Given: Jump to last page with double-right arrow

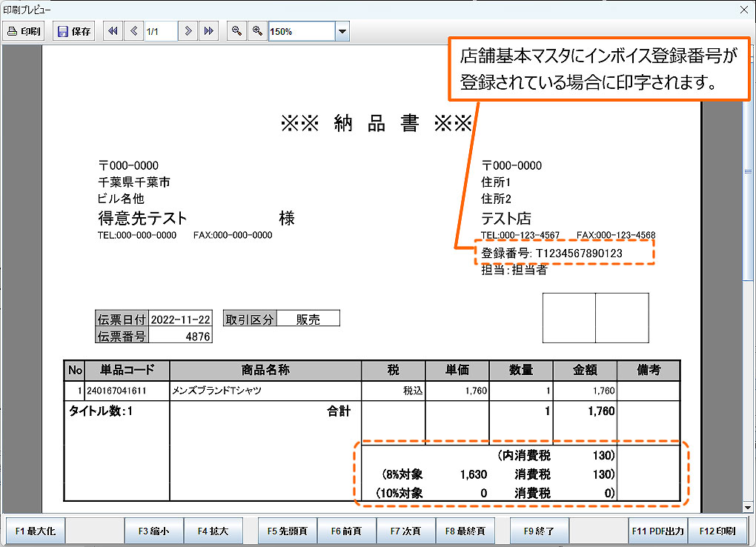Looking at the screenshot, I should click(x=209, y=32).
